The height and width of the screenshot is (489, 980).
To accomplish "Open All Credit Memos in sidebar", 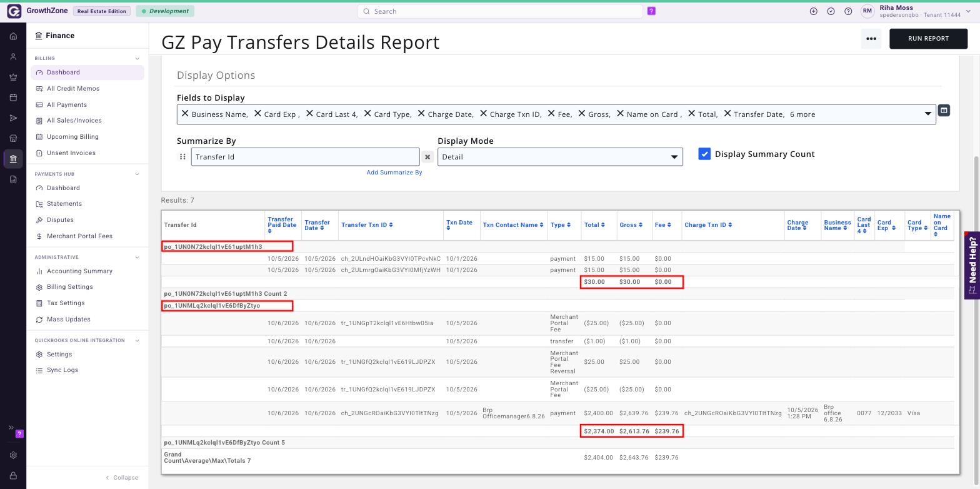I will click(73, 89).
